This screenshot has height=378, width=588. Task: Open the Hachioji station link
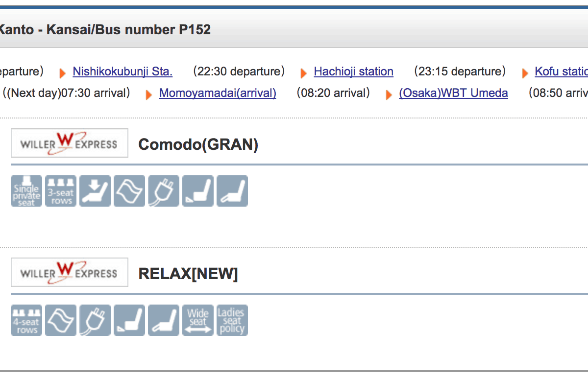click(x=353, y=71)
